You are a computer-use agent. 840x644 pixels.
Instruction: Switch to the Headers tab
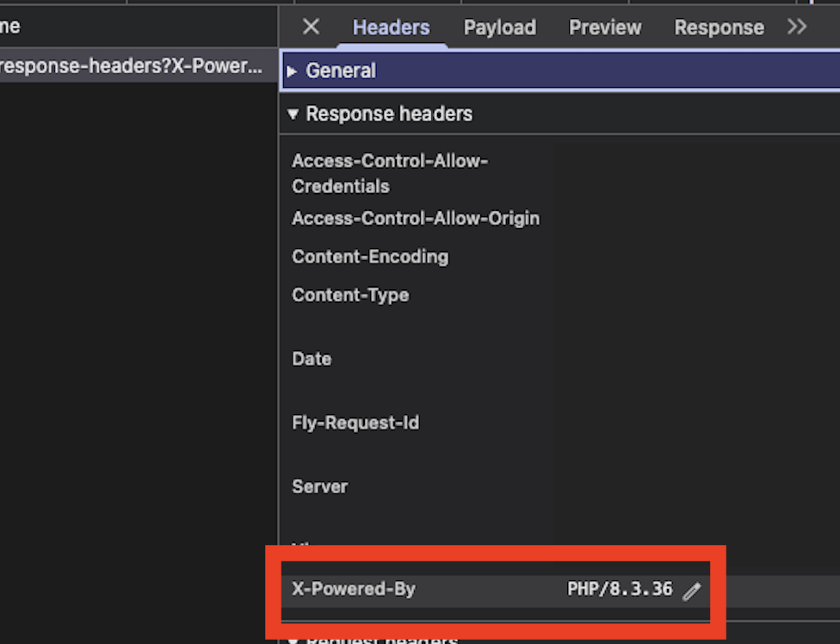click(391, 28)
